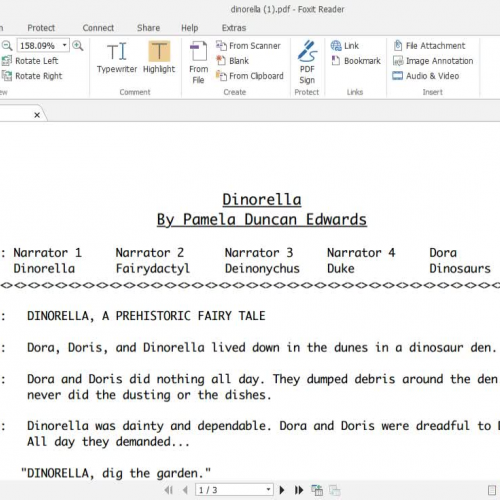The height and width of the screenshot is (500, 500).
Task: Jump to the last page
Action: [x=299, y=490]
